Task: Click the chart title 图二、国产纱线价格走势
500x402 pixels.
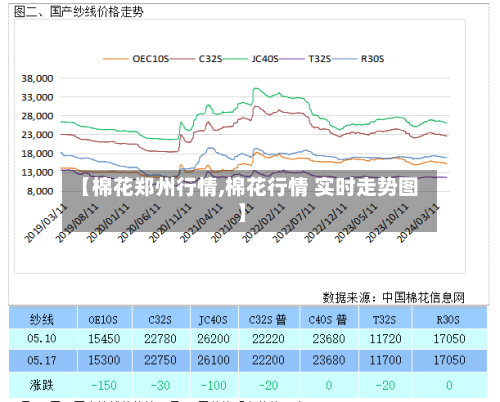Action: pyautogui.click(x=79, y=12)
